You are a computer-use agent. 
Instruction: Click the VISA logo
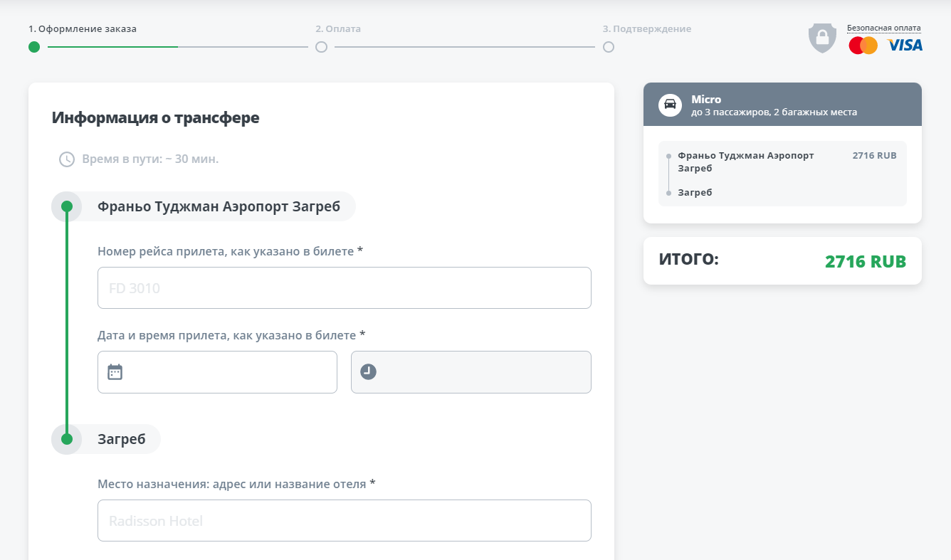point(905,46)
